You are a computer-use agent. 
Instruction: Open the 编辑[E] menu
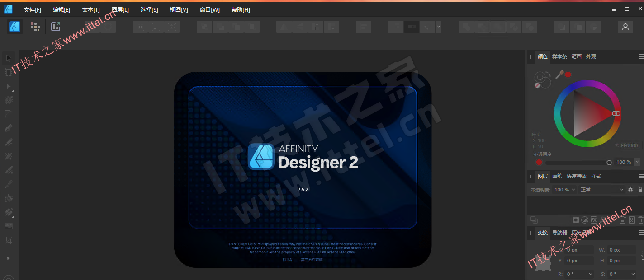click(x=62, y=10)
